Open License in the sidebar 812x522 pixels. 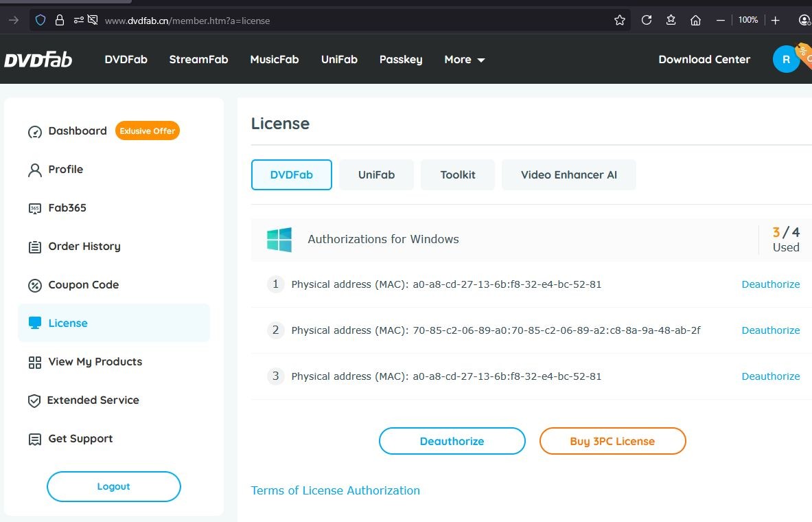click(x=114, y=323)
